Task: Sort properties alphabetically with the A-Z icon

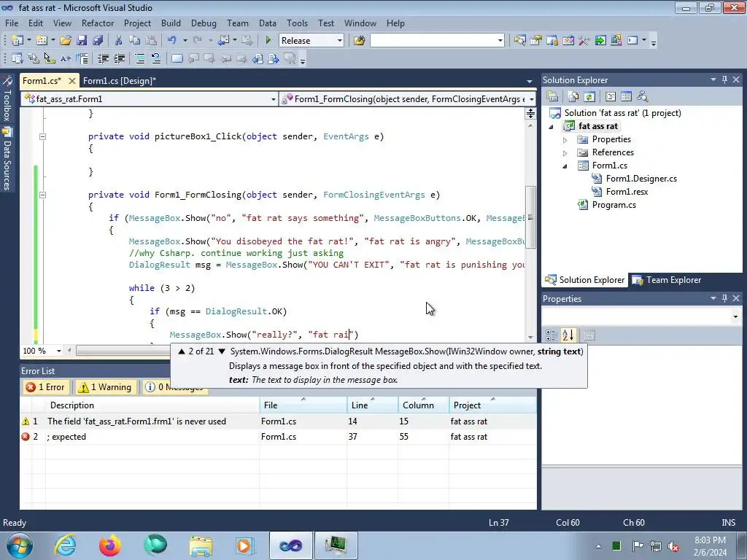Action: tap(568, 335)
